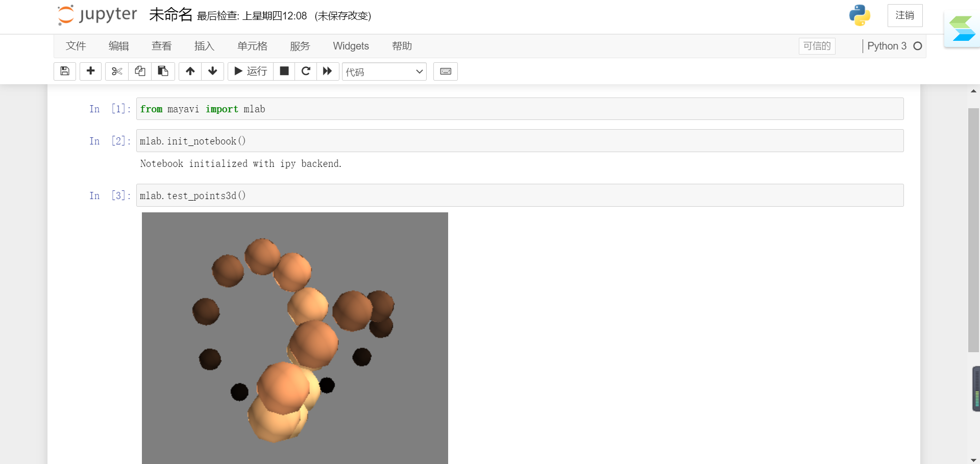
Task: Check the Python 3 kernel status circle
Action: pyautogui.click(x=918, y=46)
